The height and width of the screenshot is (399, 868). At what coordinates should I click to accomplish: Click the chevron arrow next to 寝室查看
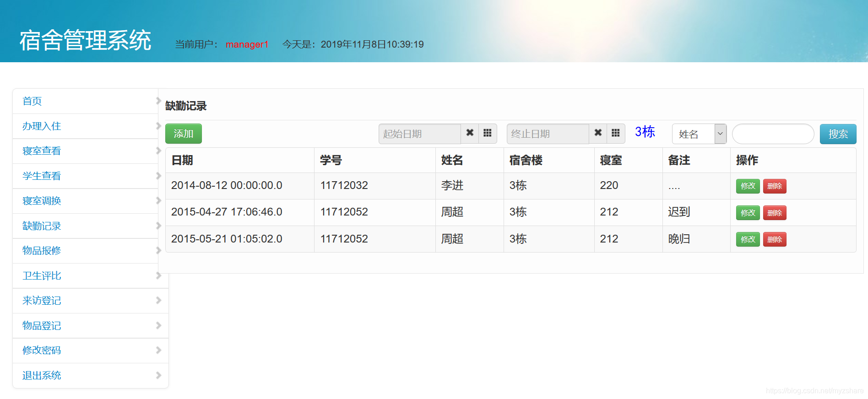(x=158, y=151)
